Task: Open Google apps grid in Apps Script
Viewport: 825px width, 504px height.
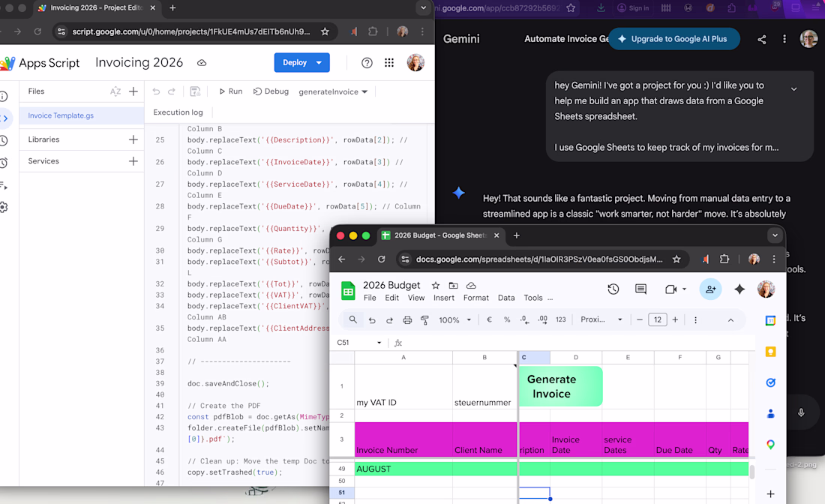Action: [x=388, y=62]
